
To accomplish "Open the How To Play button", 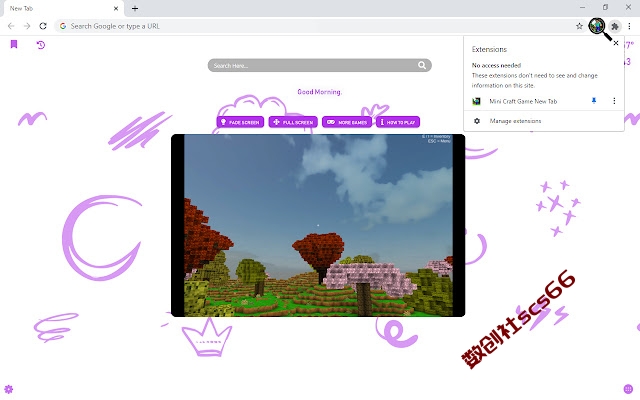I will tap(398, 122).
